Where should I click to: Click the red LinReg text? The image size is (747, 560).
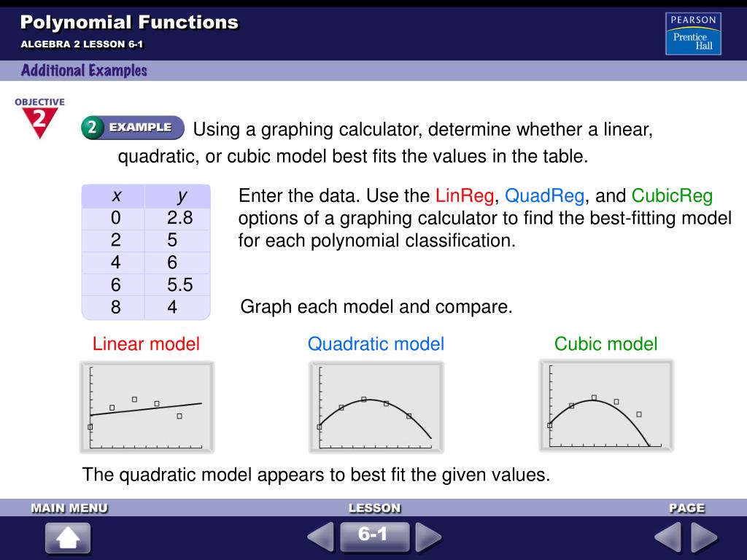(x=465, y=195)
